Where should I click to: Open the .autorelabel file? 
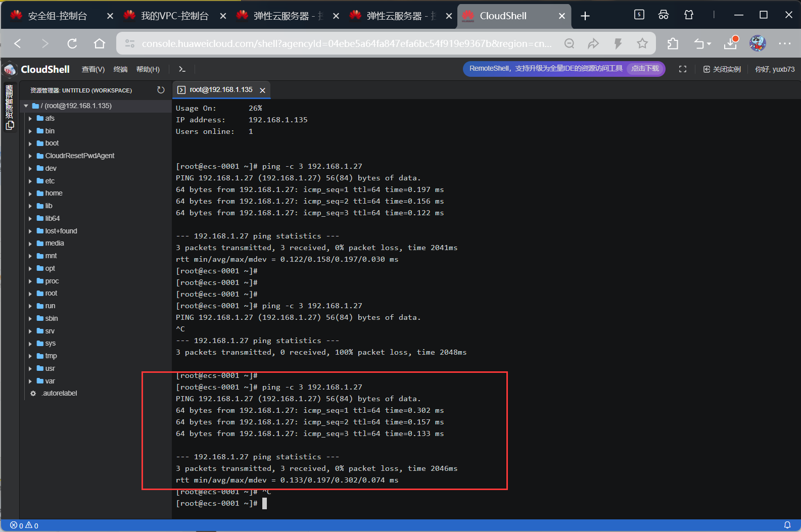59,393
